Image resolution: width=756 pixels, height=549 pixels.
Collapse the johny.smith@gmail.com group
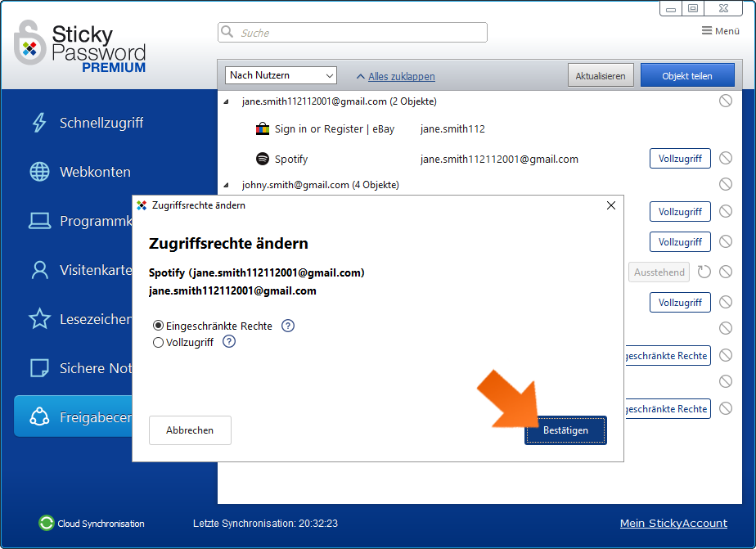click(x=226, y=185)
